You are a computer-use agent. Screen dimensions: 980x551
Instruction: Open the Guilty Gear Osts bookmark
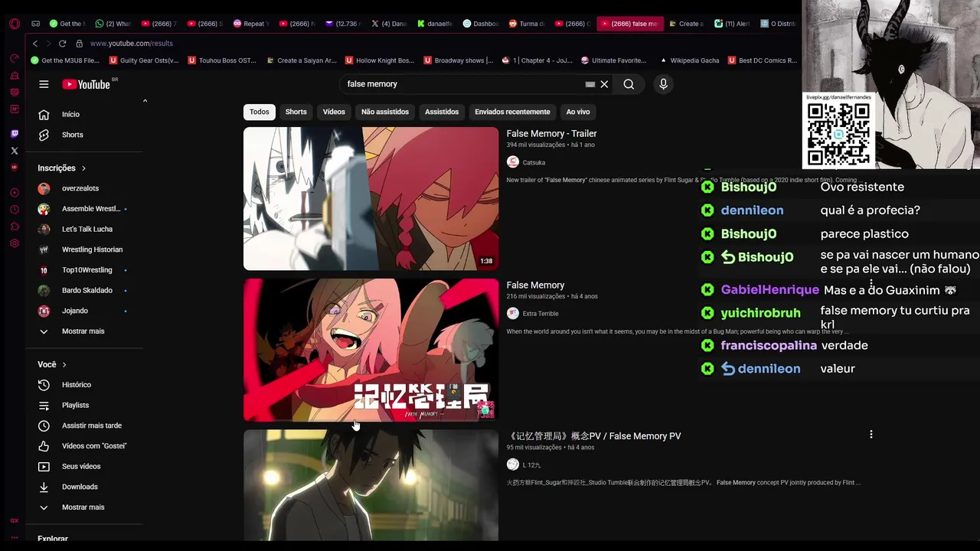coord(145,60)
